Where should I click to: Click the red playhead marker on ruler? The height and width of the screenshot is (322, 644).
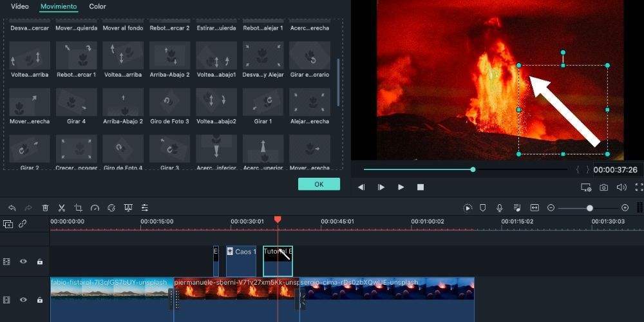pyautogui.click(x=278, y=220)
